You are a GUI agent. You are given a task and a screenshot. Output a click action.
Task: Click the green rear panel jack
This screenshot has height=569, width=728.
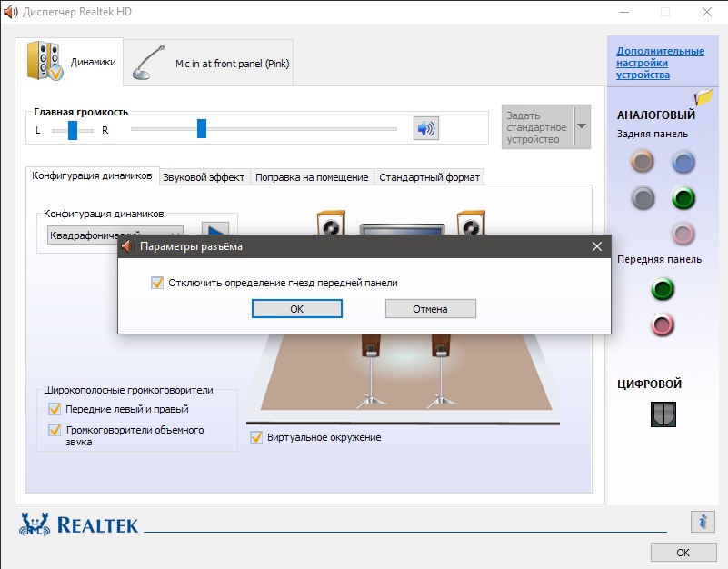pyautogui.click(x=683, y=198)
